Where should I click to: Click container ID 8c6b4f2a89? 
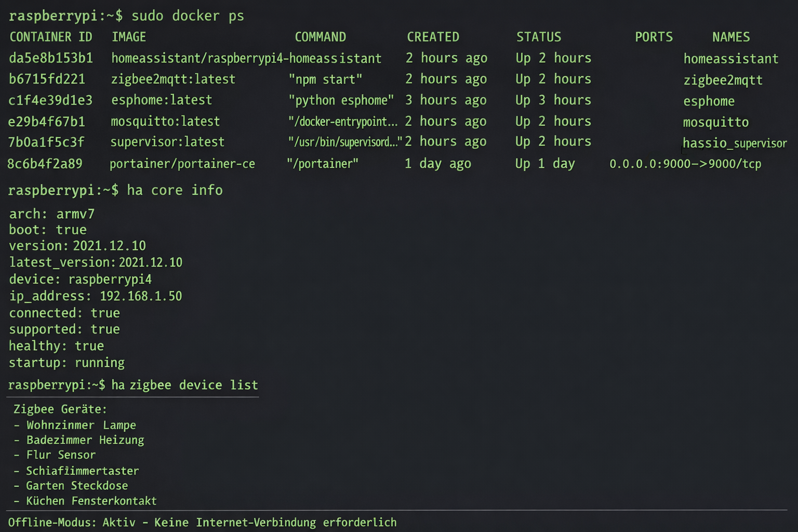(x=45, y=164)
